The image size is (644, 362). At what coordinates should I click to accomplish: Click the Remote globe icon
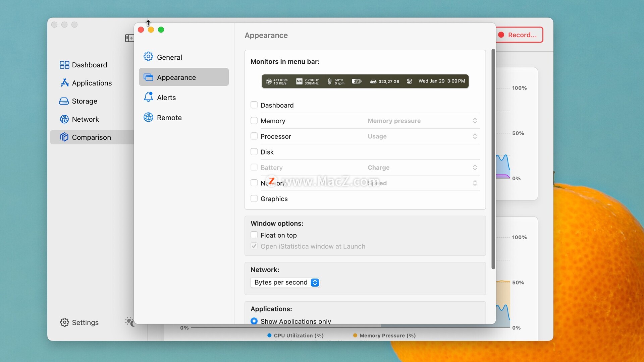[x=148, y=117]
